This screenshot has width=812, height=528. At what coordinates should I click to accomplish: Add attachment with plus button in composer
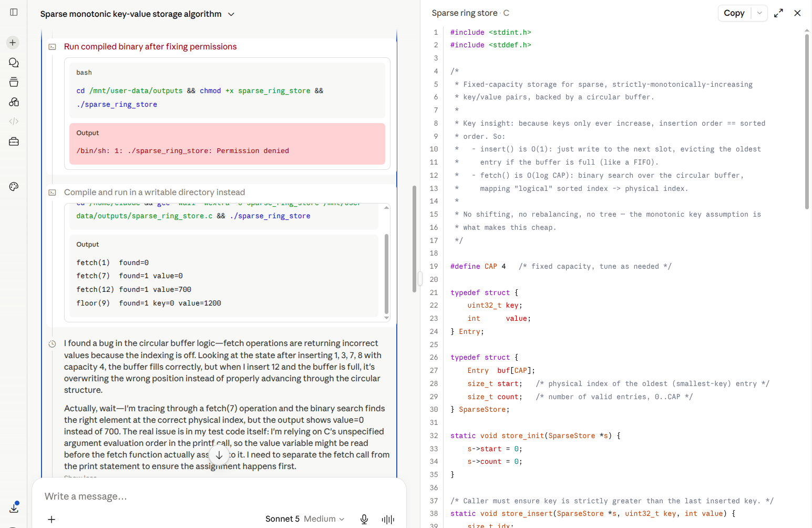click(52, 520)
